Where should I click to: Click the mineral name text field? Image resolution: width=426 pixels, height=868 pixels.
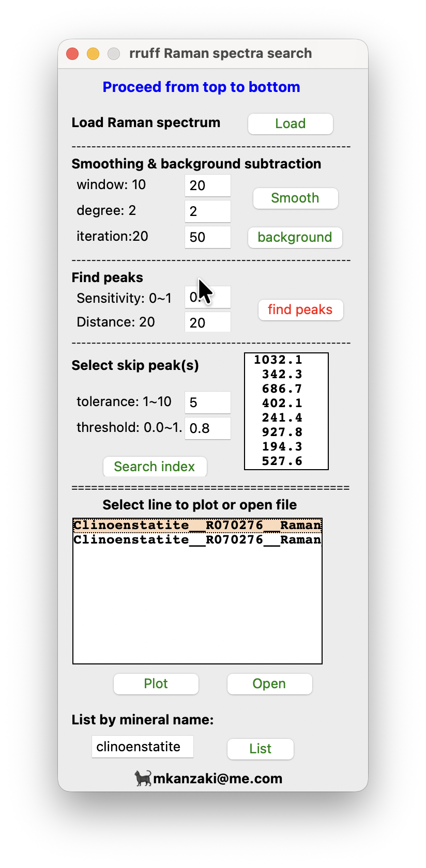tap(142, 747)
